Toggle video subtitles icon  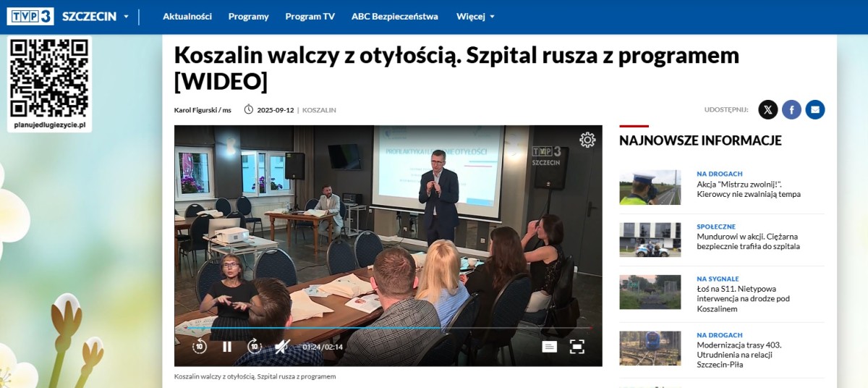550,347
